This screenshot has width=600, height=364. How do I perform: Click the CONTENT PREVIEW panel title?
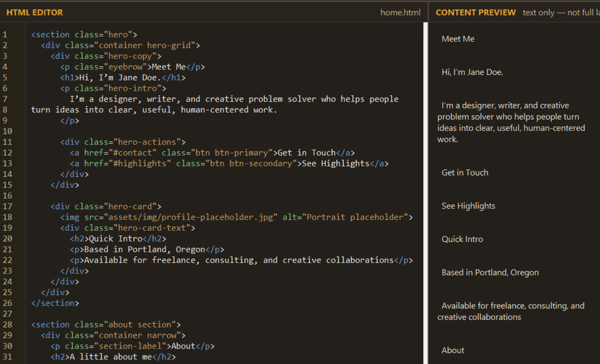476,12
